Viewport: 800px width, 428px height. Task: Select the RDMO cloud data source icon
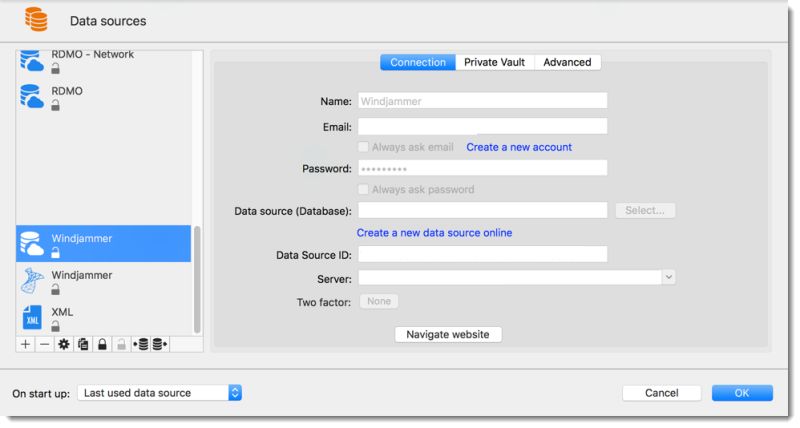click(32, 96)
